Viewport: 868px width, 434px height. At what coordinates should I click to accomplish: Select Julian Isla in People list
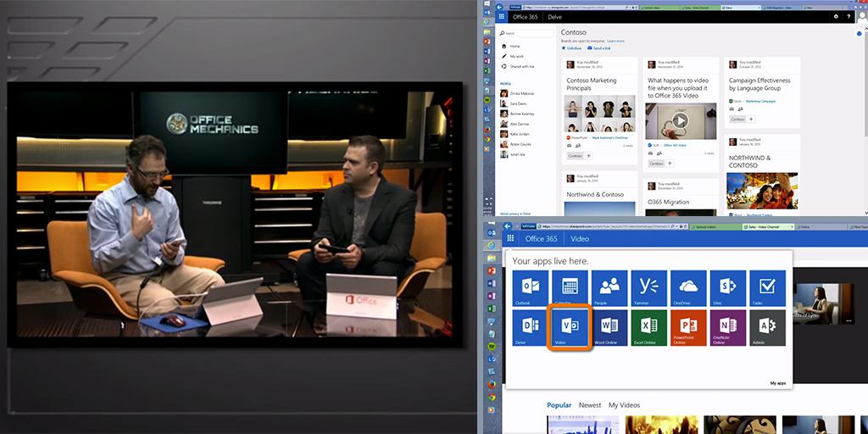point(513,154)
